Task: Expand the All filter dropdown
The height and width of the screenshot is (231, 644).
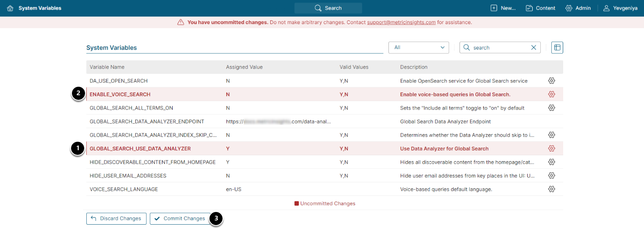Action: pyautogui.click(x=418, y=47)
